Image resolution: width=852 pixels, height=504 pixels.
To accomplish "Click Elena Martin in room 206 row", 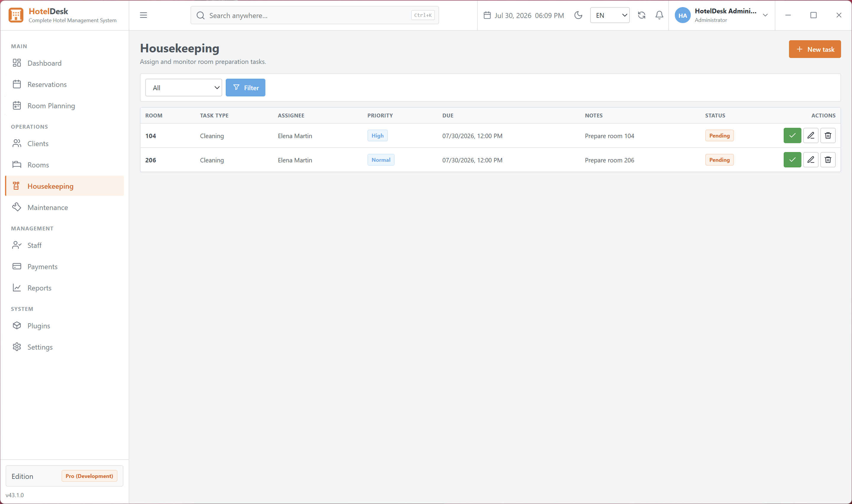I will click(x=295, y=160).
